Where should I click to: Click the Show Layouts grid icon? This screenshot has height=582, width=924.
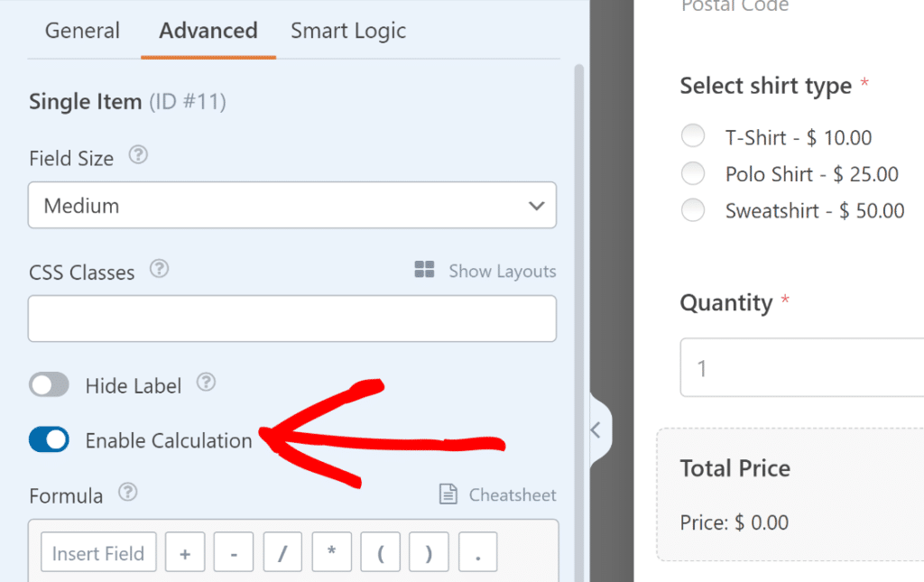point(424,270)
